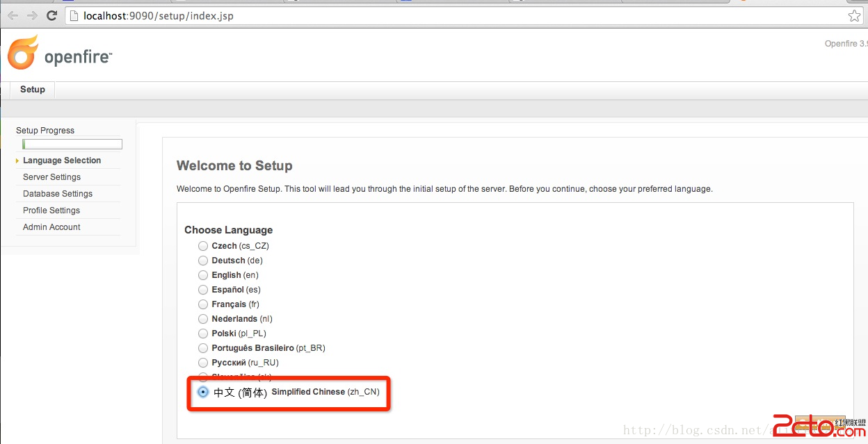Bookmark this page with the star icon
The width and height of the screenshot is (868, 444).
click(x=854, y=15)
